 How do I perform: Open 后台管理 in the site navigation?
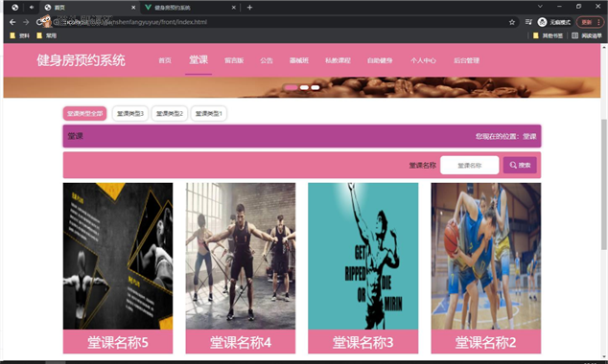coord(467,60)
